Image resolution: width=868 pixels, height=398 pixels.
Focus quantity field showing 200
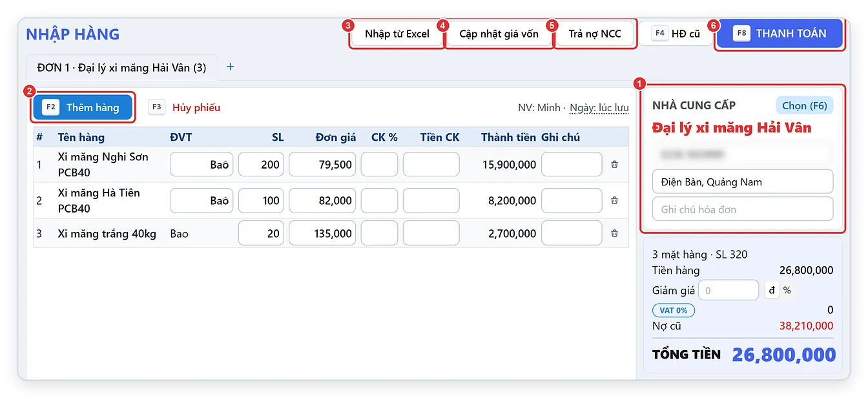(261, 165)
